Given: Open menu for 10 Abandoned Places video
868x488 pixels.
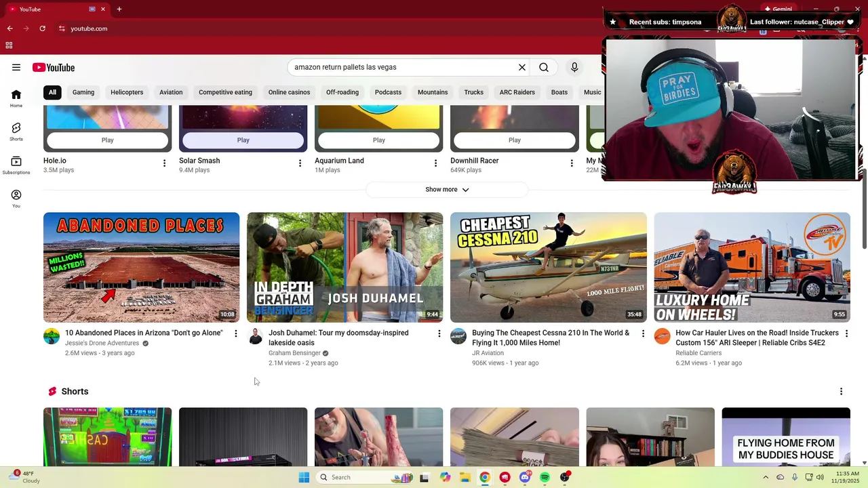Looking at the screenshot, I should click(236, 333).
